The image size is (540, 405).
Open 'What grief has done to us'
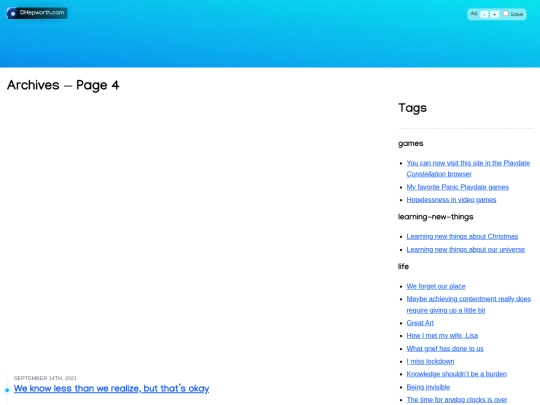coord(445,349)
